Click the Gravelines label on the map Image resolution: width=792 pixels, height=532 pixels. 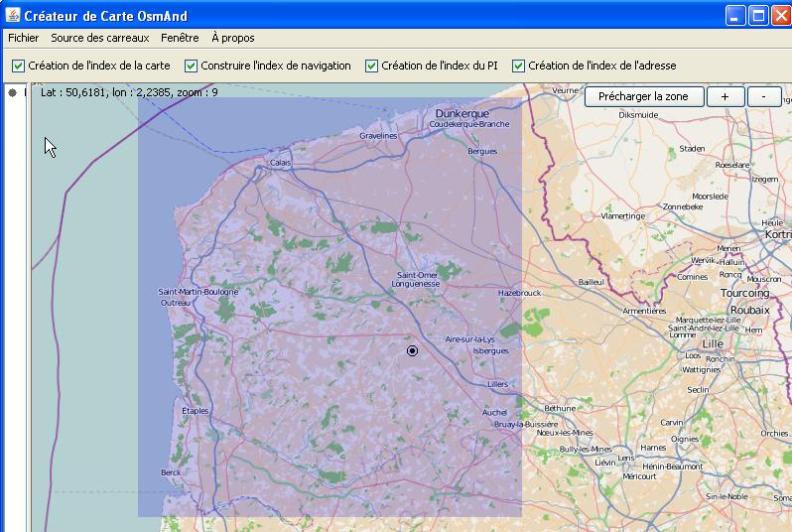pos(378,136)
